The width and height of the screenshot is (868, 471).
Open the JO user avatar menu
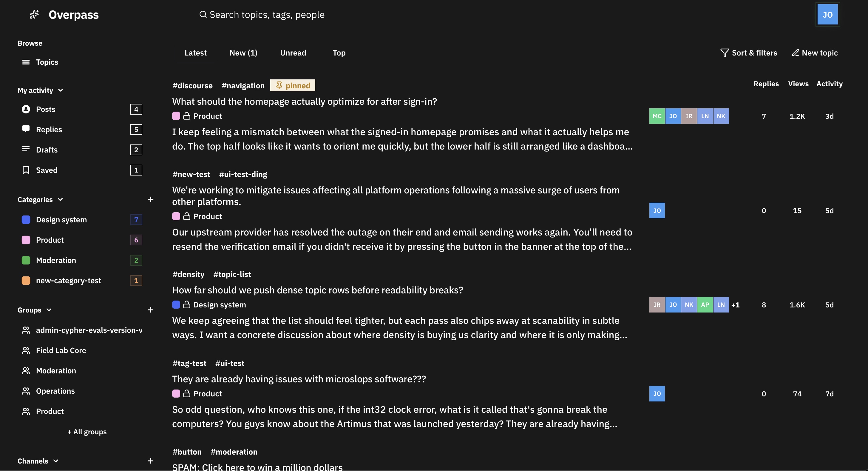[827, 15]
